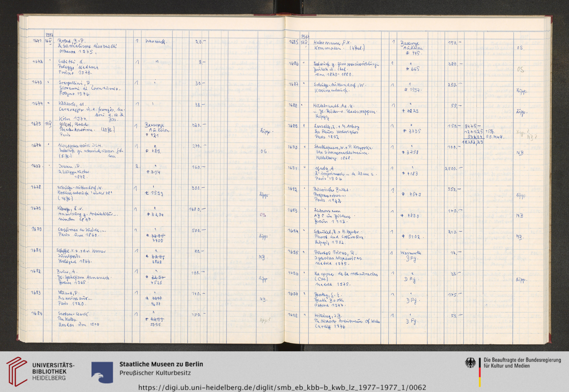Click lot number '# 3750' in entry 1690
The height and width of the screenshot is (392, 569).
click(410, 152)
